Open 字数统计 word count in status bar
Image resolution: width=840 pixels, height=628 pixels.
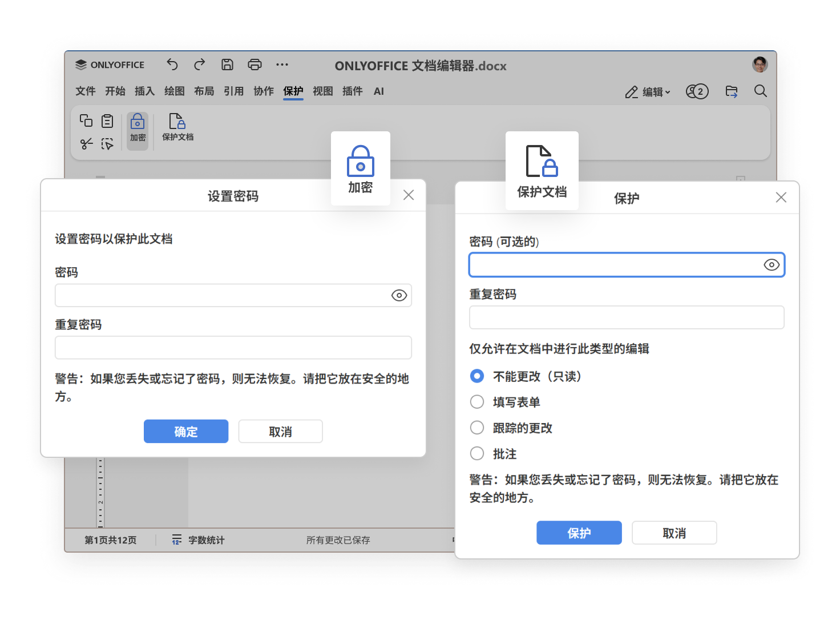[199, 540]
